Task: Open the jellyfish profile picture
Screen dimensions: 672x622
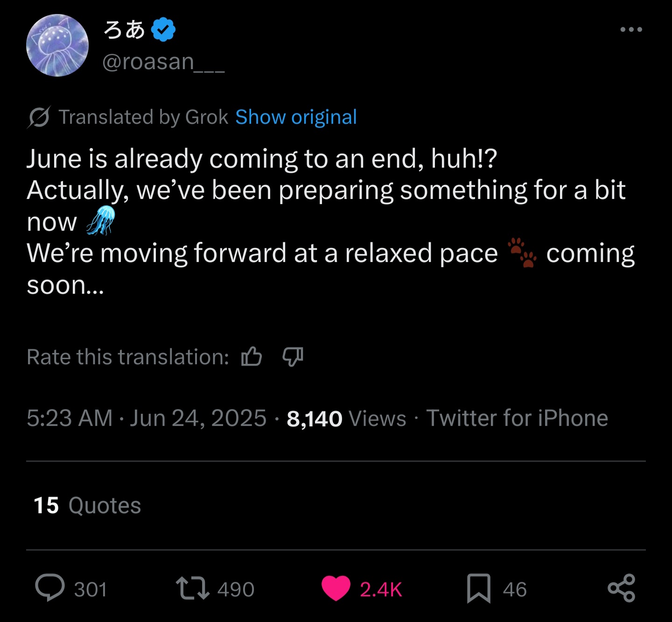Action: click(x=57, y=45)
